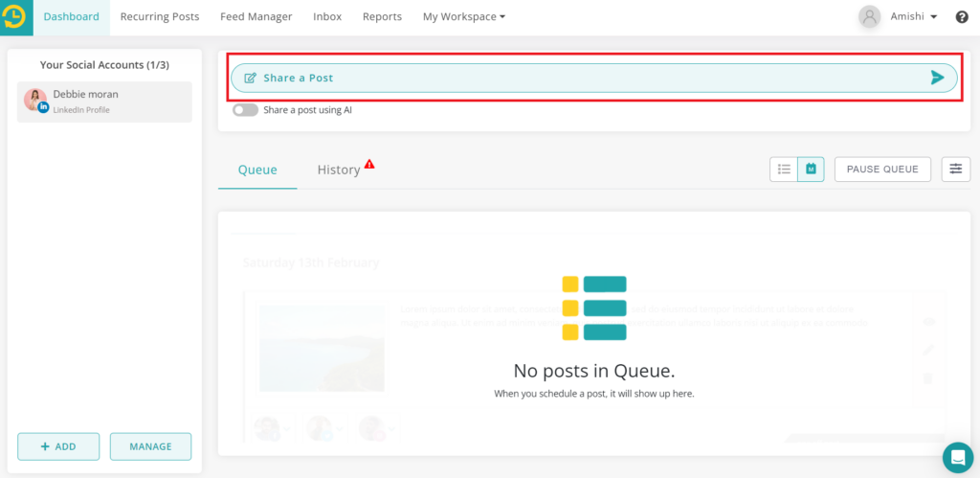Go to the Dashboard tab
Screen dimensions: 980x478
71,17
